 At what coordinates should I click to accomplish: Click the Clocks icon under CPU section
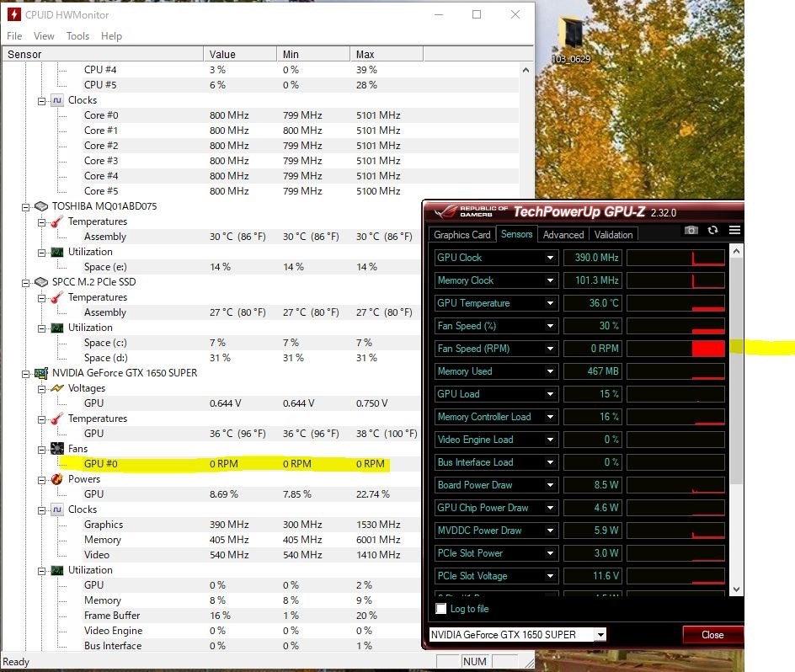coord(57,100)
